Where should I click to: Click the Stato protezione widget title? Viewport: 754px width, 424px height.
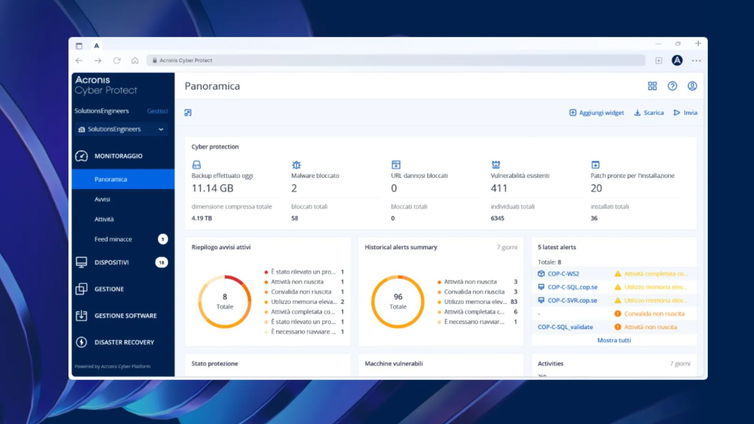[214, 363]
